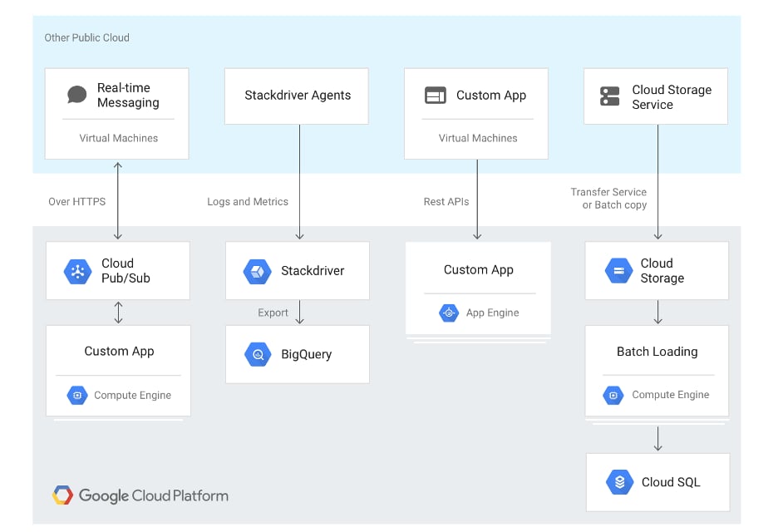The width and height of the screenshot is (778, 532).
Task: Click the "Cloud Pub/Sub" text
Action: [x=126, y=270]
